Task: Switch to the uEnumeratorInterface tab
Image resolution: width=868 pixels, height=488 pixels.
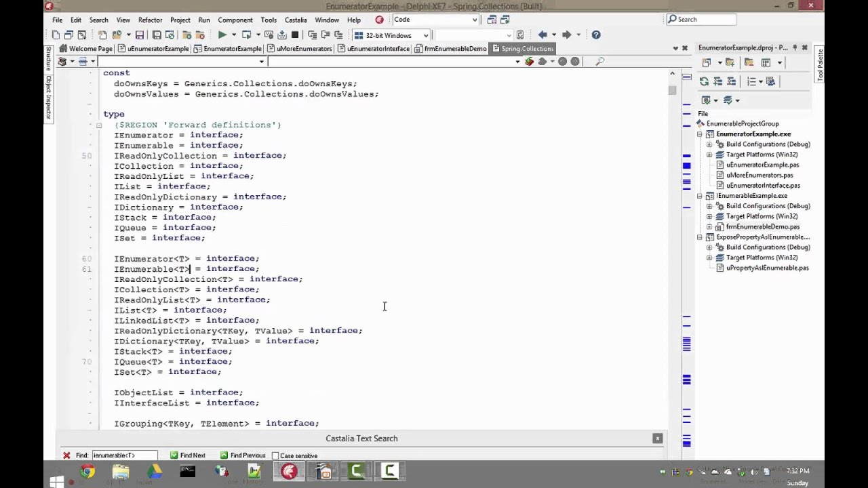Action: [374, 49]
